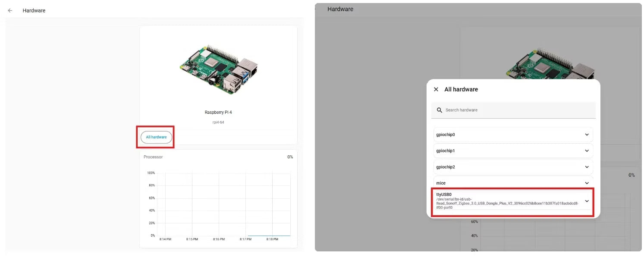Expand the gpiochip1 entry
644x257 pixels.
tap(587, 151)
